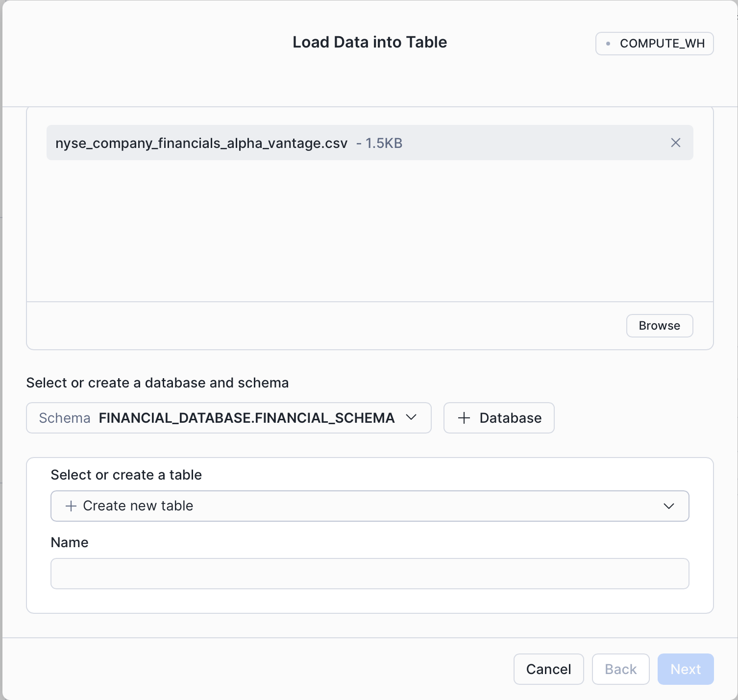Browse for a file to upload
The height and width of the screenshot is (700, 738).
pos(659,325)
